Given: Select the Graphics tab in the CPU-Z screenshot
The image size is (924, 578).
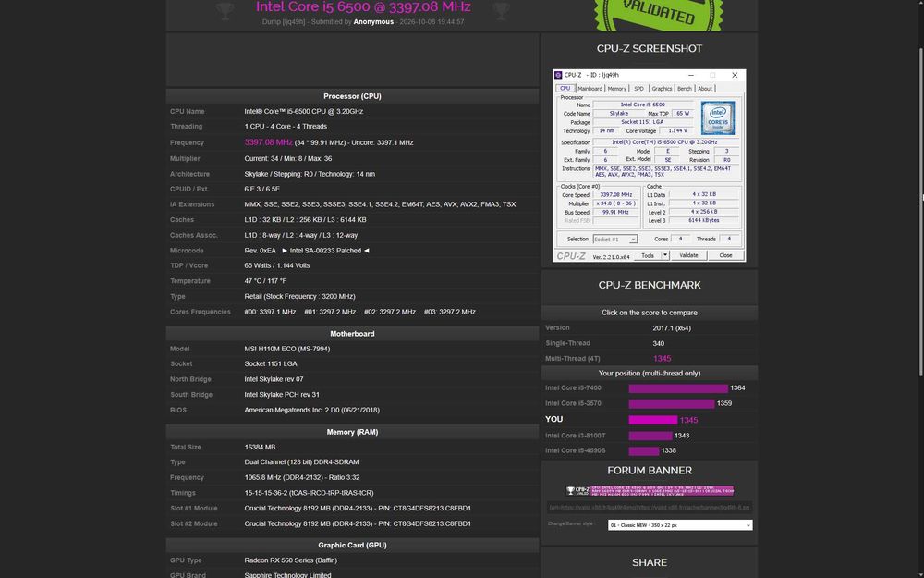Looking at the screenshot, I should point(662,89).
